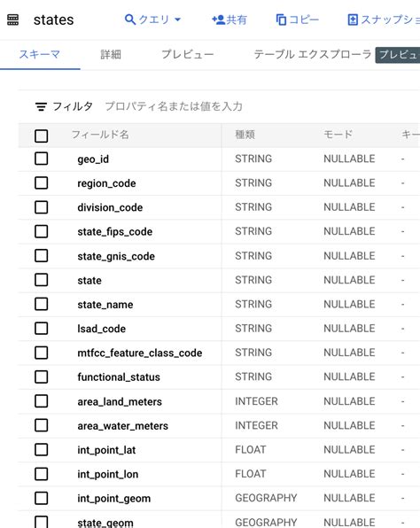The image size is (420, 528).
Task: Click the states table icon
Action: (12, 19)
